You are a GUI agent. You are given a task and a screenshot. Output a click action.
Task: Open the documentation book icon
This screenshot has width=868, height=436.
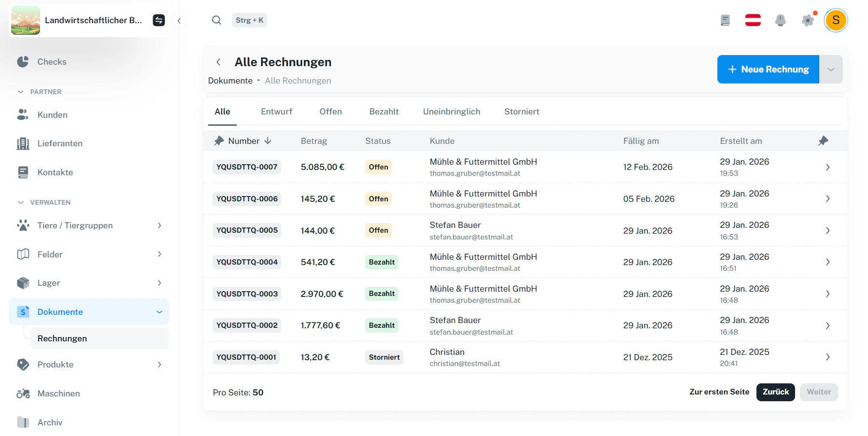725,20
